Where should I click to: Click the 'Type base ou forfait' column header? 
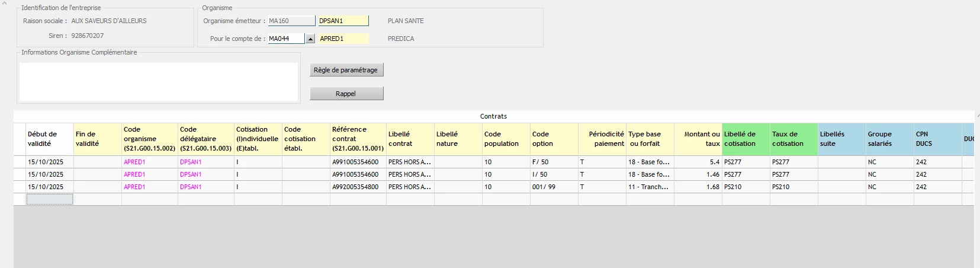pyautogui.click(x=650, y=139)
